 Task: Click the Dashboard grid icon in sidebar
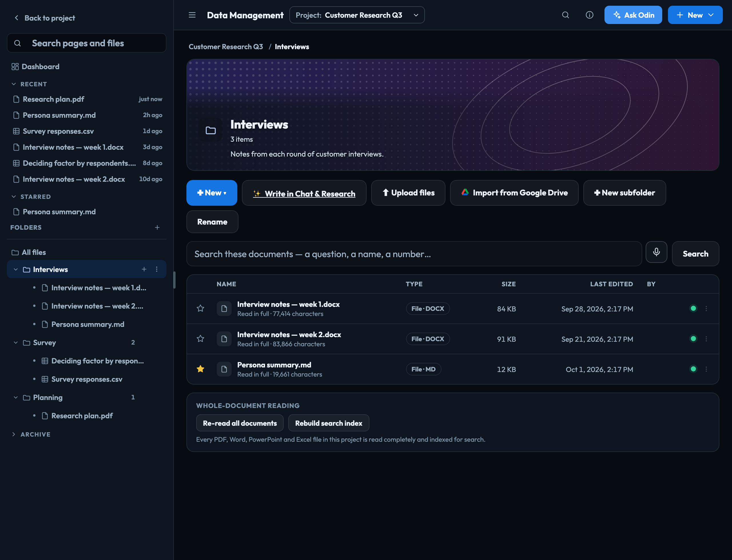tap(15, 67)
